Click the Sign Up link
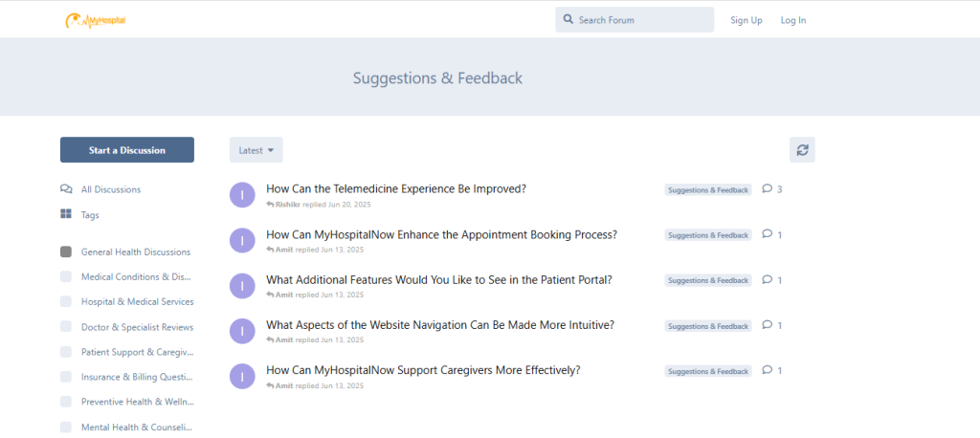This screenshot has height=438, width=980. click(x=746, y=20)
